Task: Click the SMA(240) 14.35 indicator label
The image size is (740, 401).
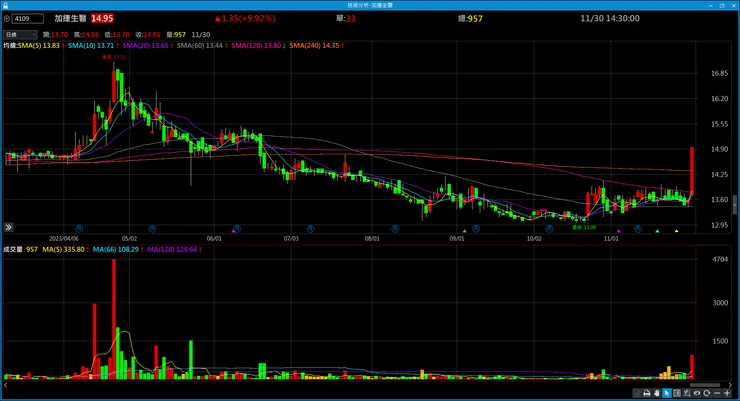Action: [x=314, y=45]
